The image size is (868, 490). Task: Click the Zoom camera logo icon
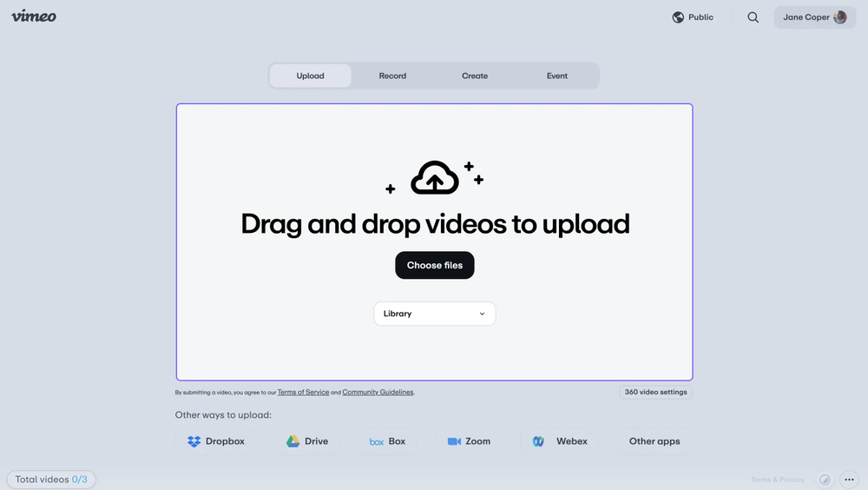coord(454,441)
